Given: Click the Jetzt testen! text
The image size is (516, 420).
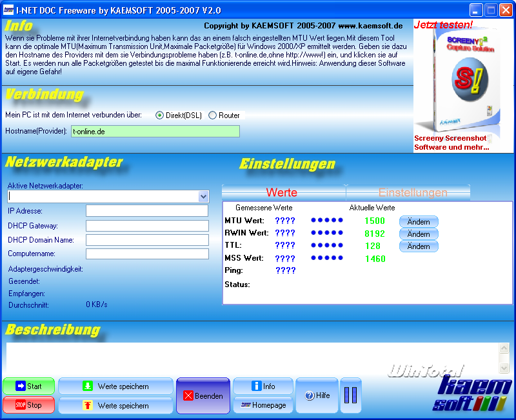Looking at the screenshot, I should 443,25.
